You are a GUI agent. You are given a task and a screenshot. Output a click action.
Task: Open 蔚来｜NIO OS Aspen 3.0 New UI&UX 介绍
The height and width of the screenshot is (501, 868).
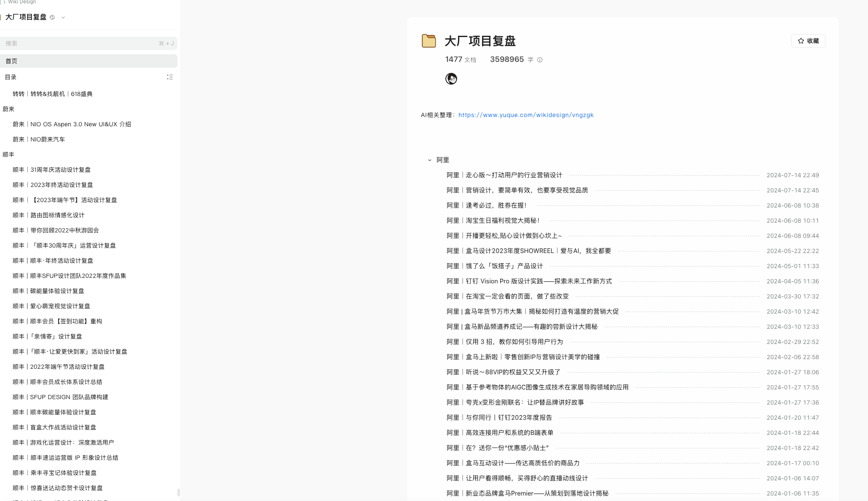coord(72,124)
